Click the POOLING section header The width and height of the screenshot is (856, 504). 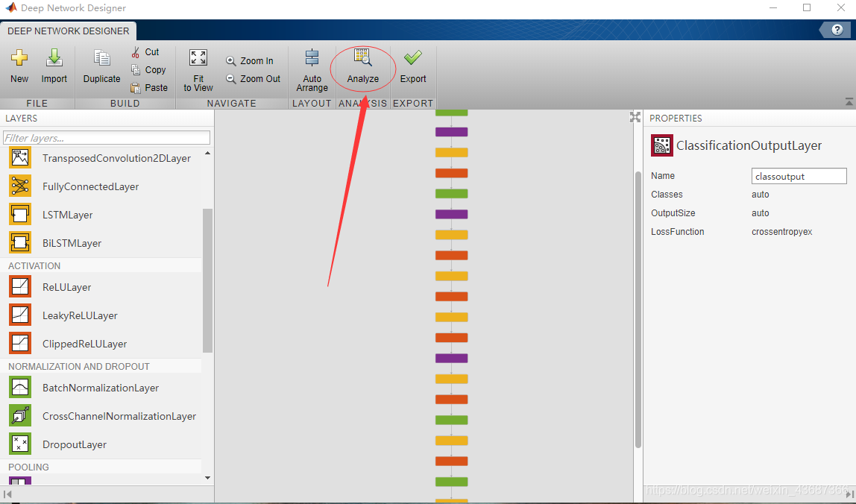point(28,467)
